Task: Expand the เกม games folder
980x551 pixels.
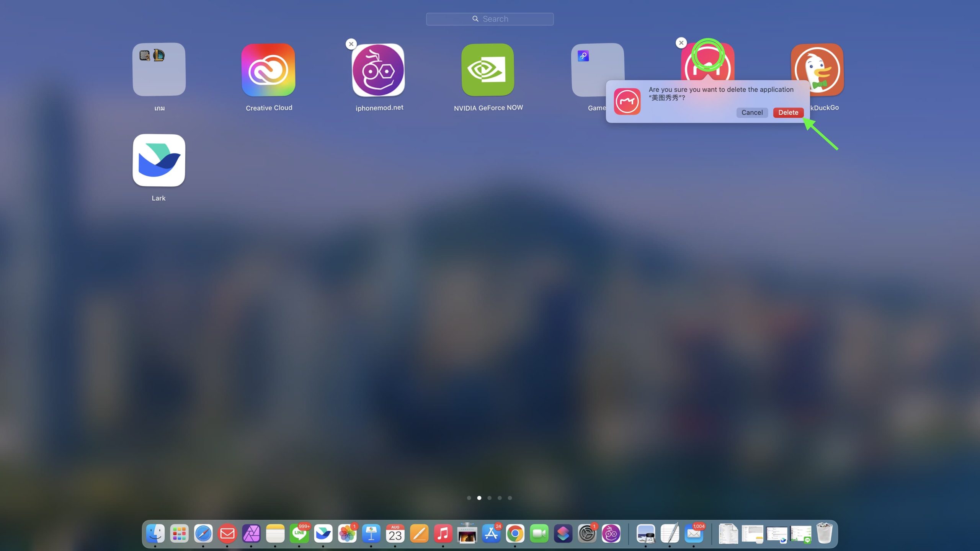Action: pos(159,70)
